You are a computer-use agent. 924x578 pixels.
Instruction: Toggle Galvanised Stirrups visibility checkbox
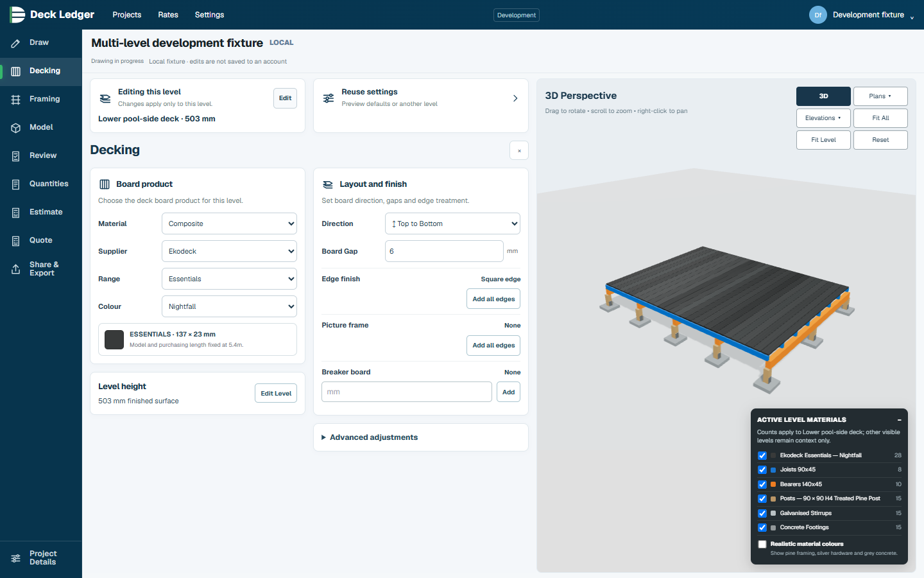(762, 514)
